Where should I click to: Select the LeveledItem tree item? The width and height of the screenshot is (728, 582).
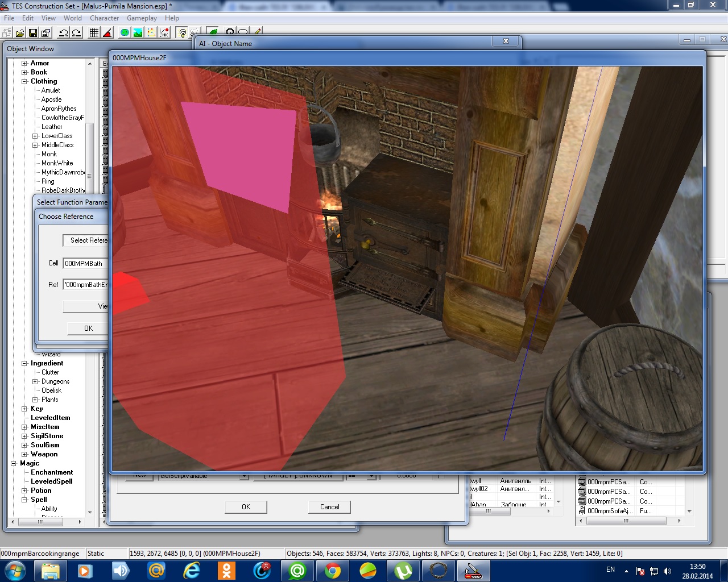pos(50,418)
